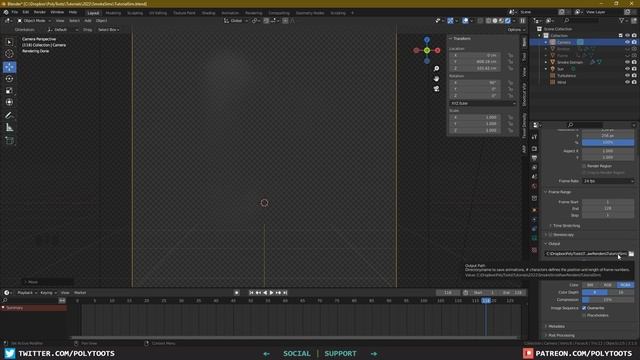This screenshot has width=640, height=360.
Task: Open the viewport Options popover
Action: tap(516, 30)
